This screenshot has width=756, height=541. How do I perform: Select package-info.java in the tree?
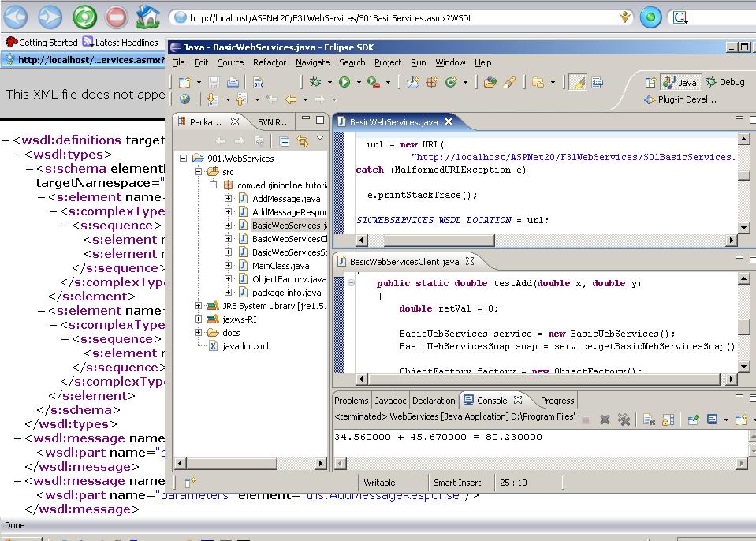click(x=286, y=293)
